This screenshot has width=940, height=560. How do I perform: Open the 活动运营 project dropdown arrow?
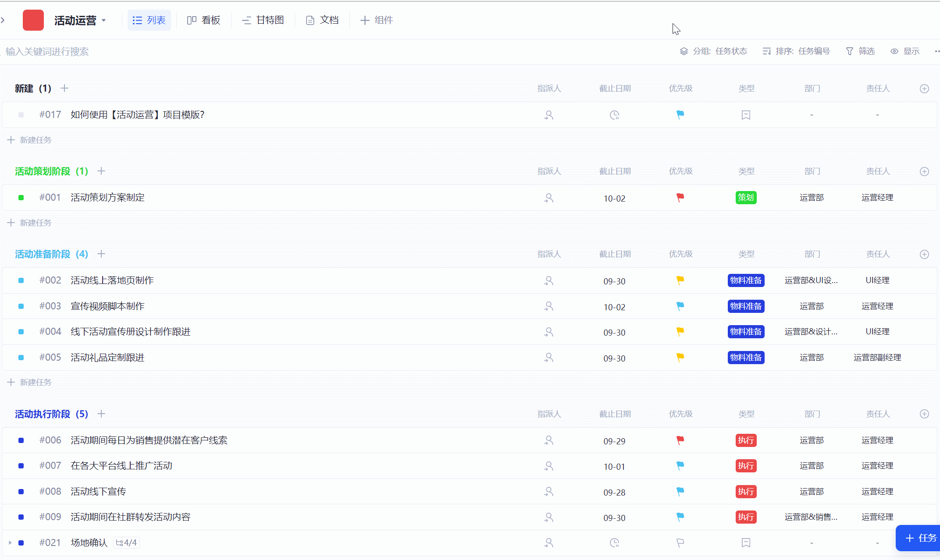pyautogui.click(x=104, y=20)
